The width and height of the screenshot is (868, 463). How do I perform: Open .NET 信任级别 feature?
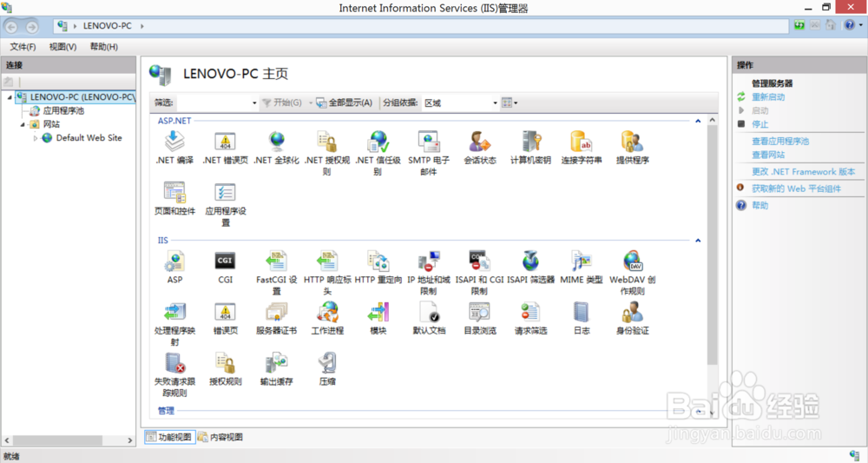(x=378, y=154)
